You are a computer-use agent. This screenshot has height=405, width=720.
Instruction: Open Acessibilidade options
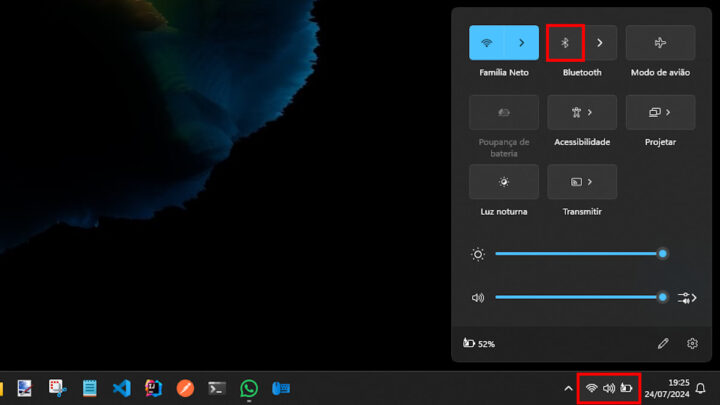tap(582, 112)
